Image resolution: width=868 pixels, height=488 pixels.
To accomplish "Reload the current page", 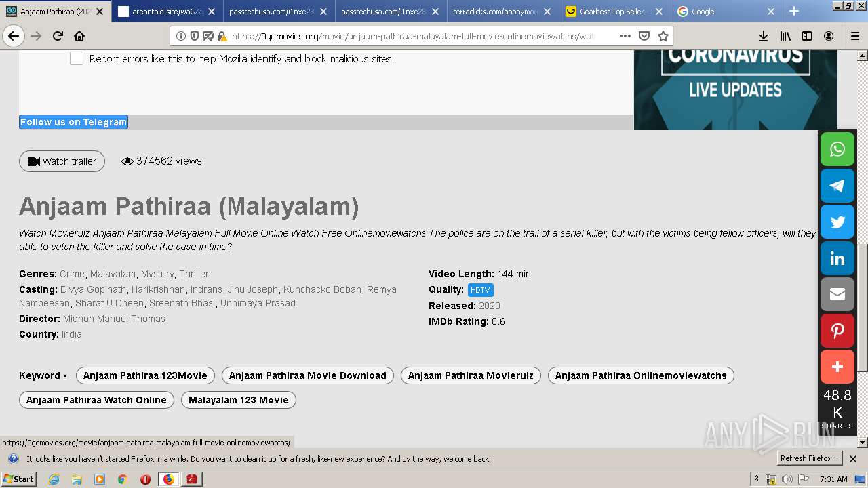I will tap(58, 36).
